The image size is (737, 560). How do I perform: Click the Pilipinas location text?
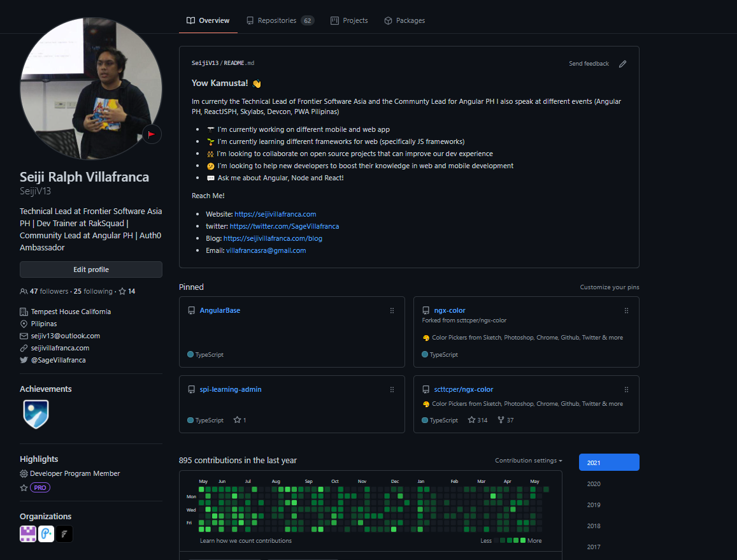point(44,324)
